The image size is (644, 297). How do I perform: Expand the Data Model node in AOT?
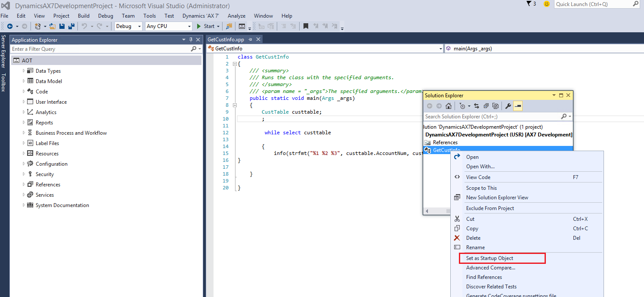pyautogui.click(x=25, y=81)
